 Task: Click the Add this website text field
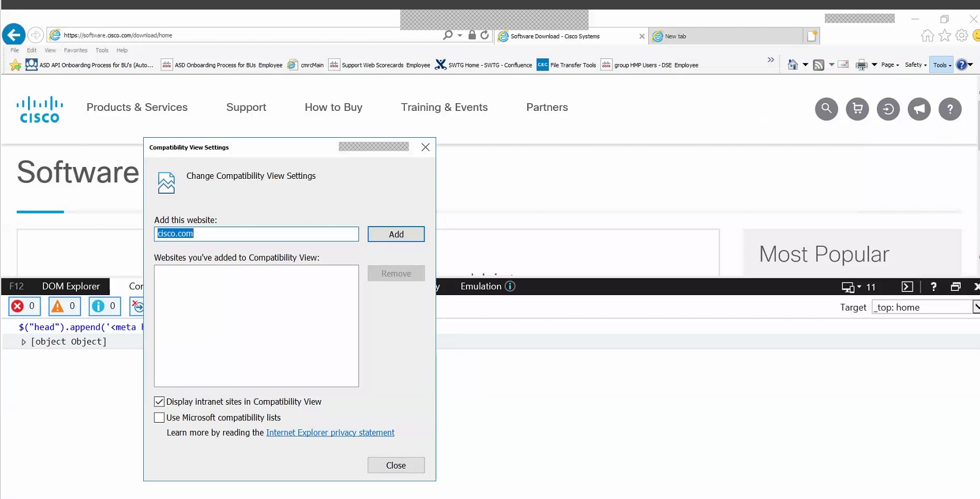click(256, 234)
